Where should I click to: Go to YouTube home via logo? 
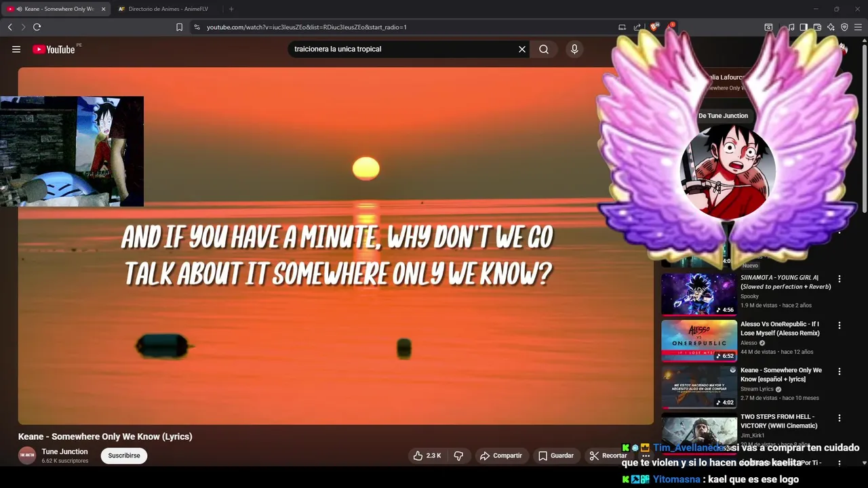point(54,49)
